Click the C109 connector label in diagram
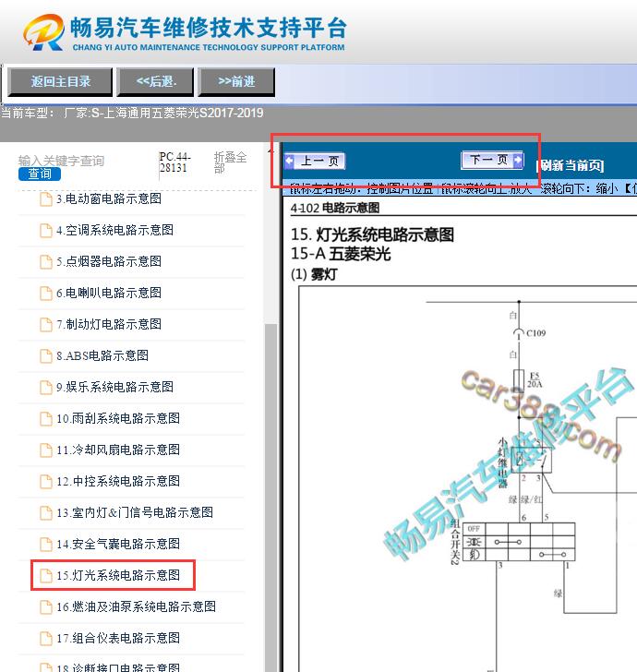637x672 pixels. (x=535, y=333)
